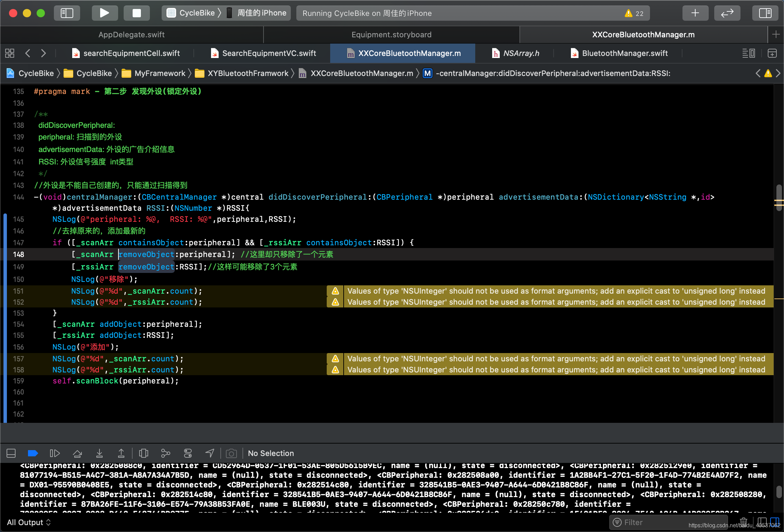Open code review with the arrows button
The width and height of the screenshot is (784, 532).
727,13
